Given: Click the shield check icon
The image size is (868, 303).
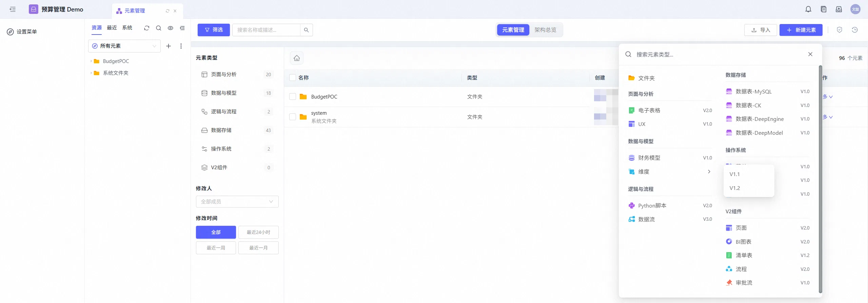Looking at the screenshot, I should [x=840, y=30].
